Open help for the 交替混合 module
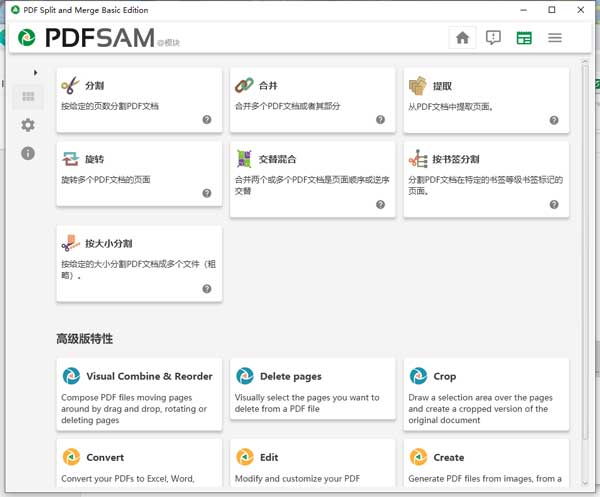The height and width of the screenshot is (497, 600). click(380, 204)
